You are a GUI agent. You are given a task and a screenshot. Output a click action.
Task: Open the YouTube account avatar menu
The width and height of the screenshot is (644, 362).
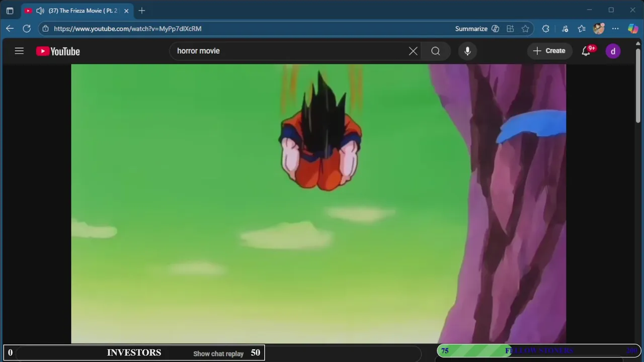(613, 51)
